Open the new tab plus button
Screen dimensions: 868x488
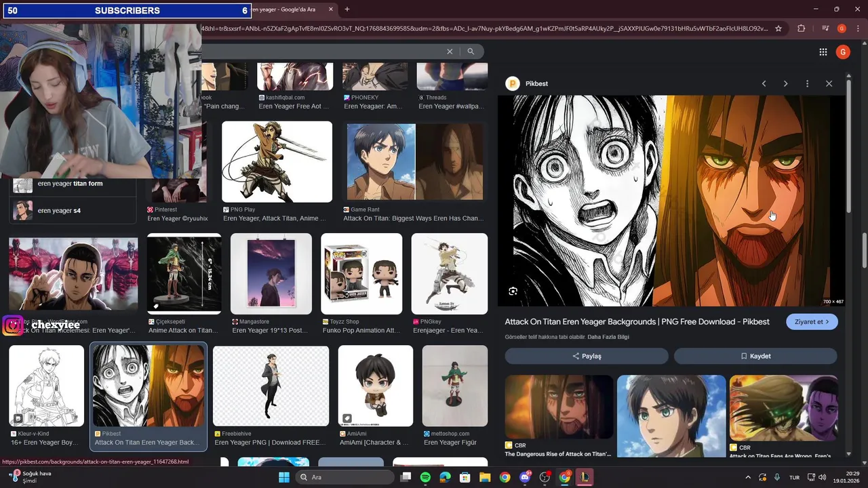click(x=347, y=9)
